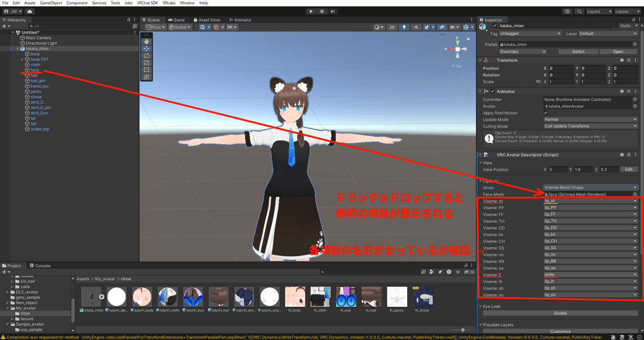
Task: Toggle the Animator component enabled checkbox
Action: click(492, 92)
